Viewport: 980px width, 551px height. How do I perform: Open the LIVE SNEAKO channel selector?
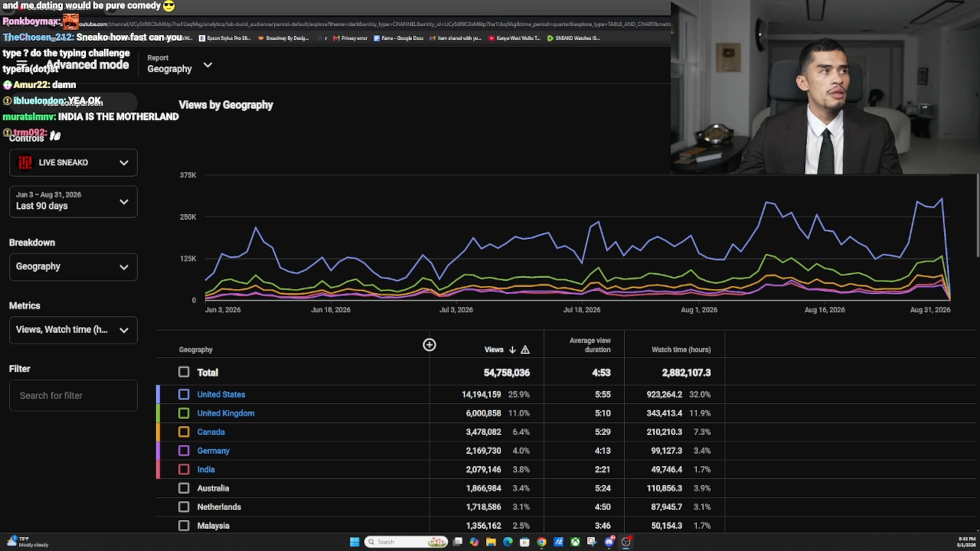pyautogui.click(x=73, y=163)
